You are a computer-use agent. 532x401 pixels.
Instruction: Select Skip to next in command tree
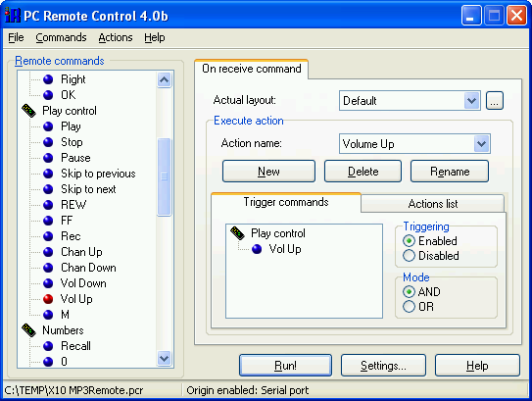(x=88, y=189)
